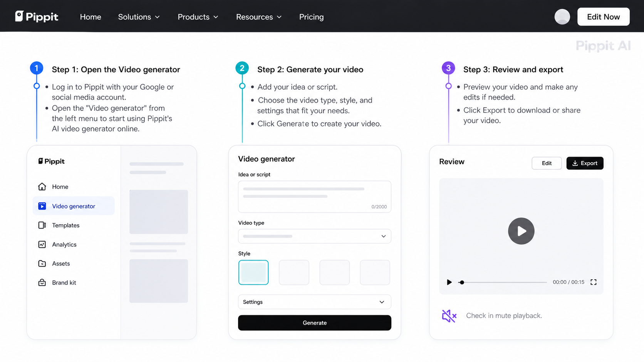Viewport: 644px width, 362px height.
Task: Play the preview with the large center button
Action: pyautogui.click(x=521, y=231)
